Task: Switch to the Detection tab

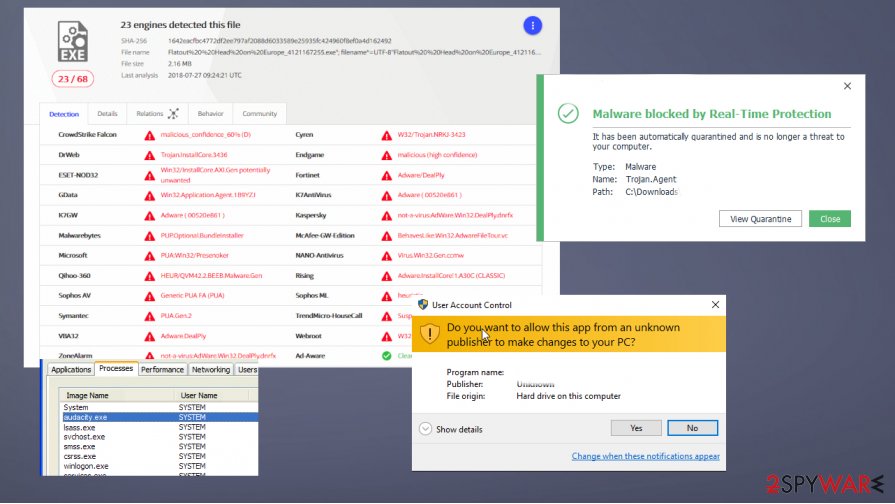Action: [64, 114]
